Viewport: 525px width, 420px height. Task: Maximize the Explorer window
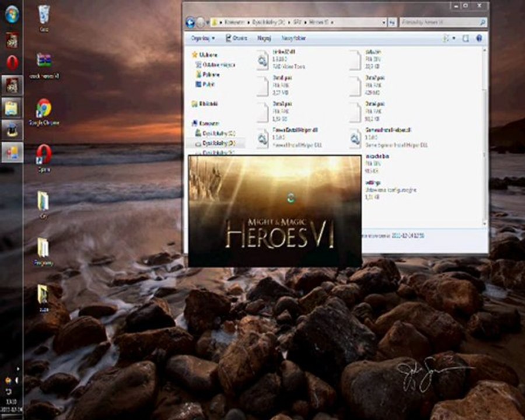(x=466, y=6)
